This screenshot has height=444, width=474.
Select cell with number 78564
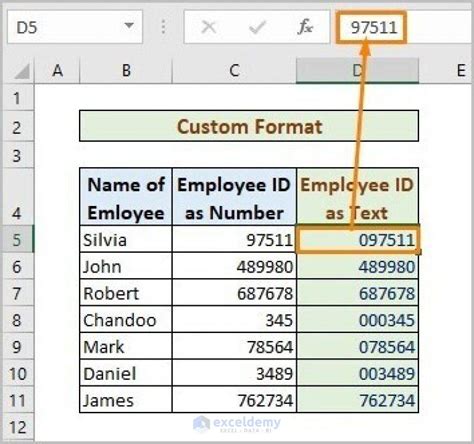point(234,346)
